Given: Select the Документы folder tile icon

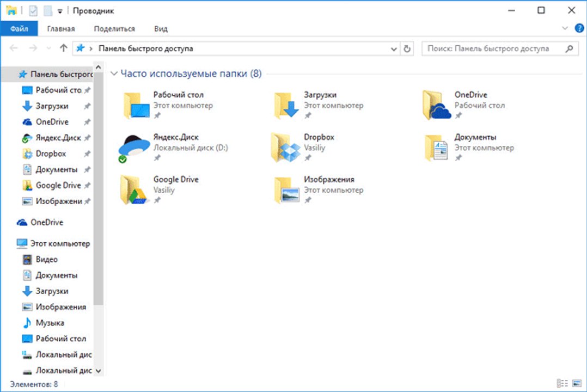Looking at the screenshot, I should coord(437,148).
